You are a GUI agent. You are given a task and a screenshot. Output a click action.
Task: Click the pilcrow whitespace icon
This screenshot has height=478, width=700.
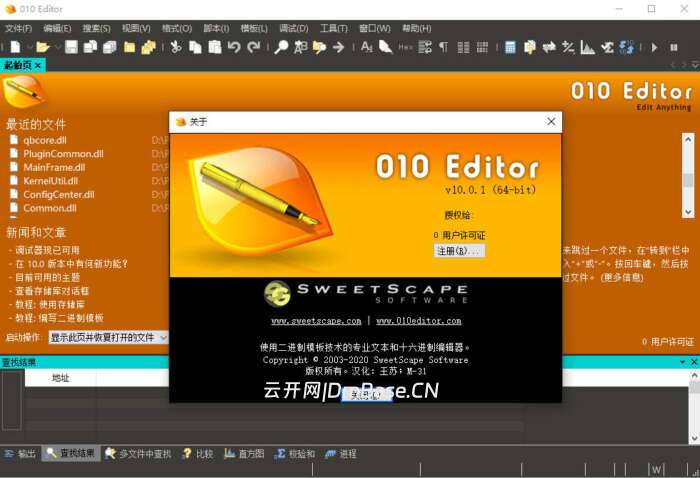[x=443, y=47]
